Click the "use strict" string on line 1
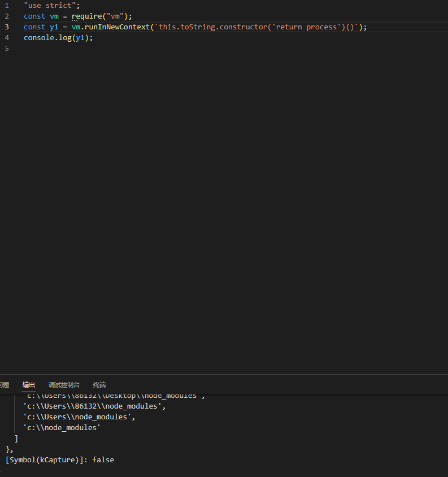This screenshot has height=477, width=448. pos(50,6)
